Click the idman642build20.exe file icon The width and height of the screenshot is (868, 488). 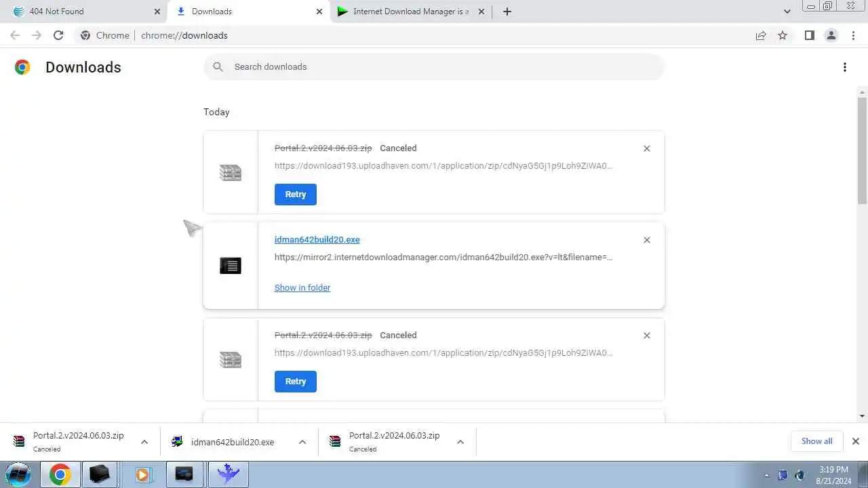[x=231, y=266]
